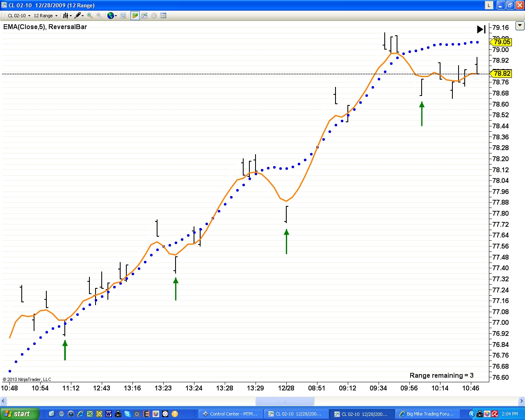
Task: Show hidden tray icons arrow
Action: [x=472, y=414]
